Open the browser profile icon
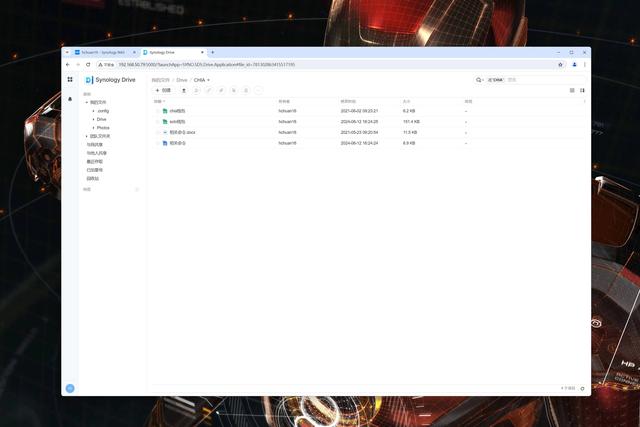Screen dimensions: 640x427 coord(574,64)
